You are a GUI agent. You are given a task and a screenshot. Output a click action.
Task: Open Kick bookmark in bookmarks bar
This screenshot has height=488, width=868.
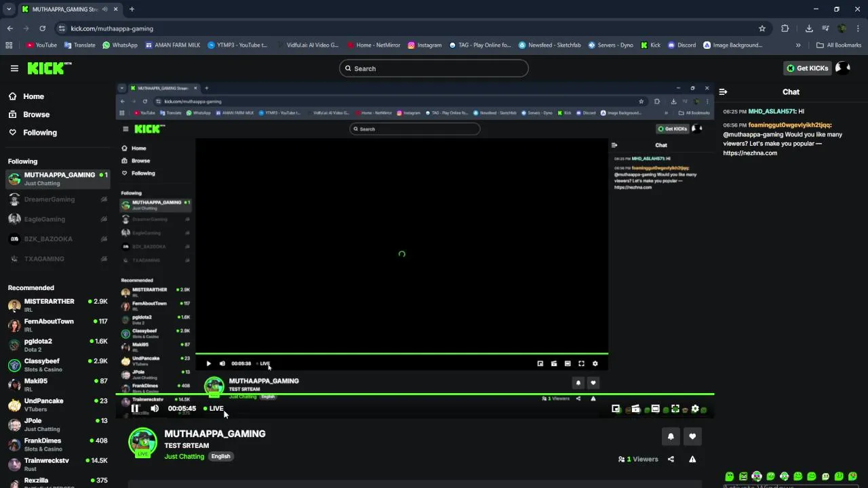650,45
